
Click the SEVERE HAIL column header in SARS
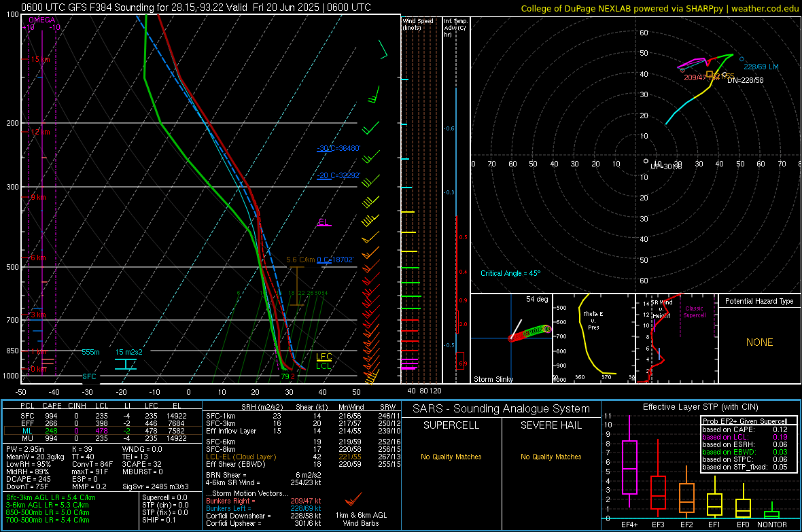point(551,425)
